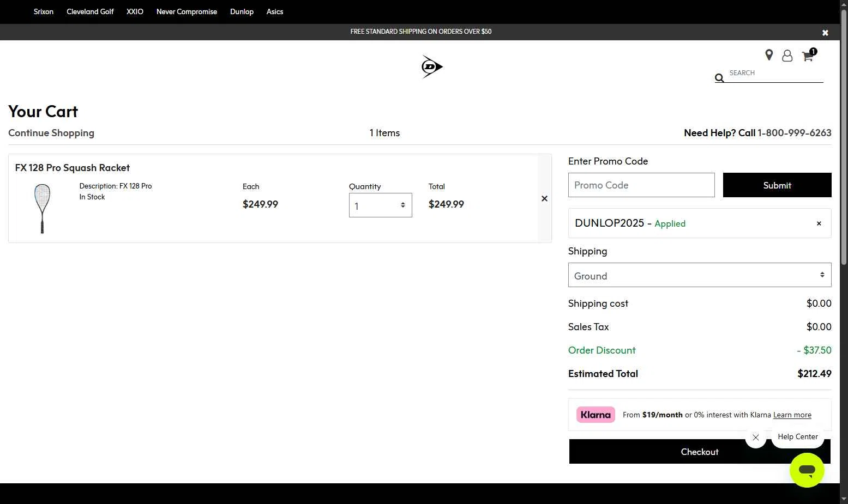Remove FX 128 Pro racket from cart
Image resolution: width=848 pixels, height=504 pixels.
(544, 198)
